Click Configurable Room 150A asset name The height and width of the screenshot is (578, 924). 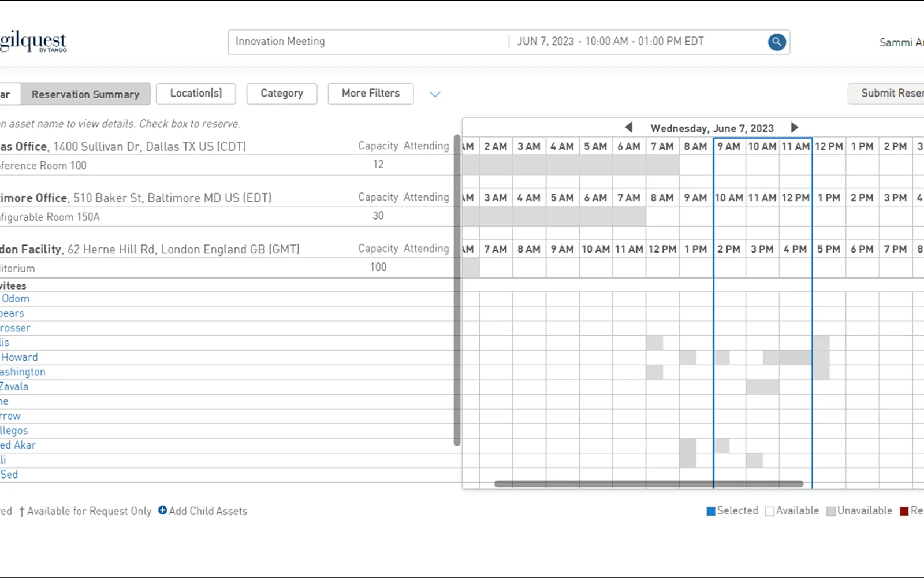[x=50, y=217]
